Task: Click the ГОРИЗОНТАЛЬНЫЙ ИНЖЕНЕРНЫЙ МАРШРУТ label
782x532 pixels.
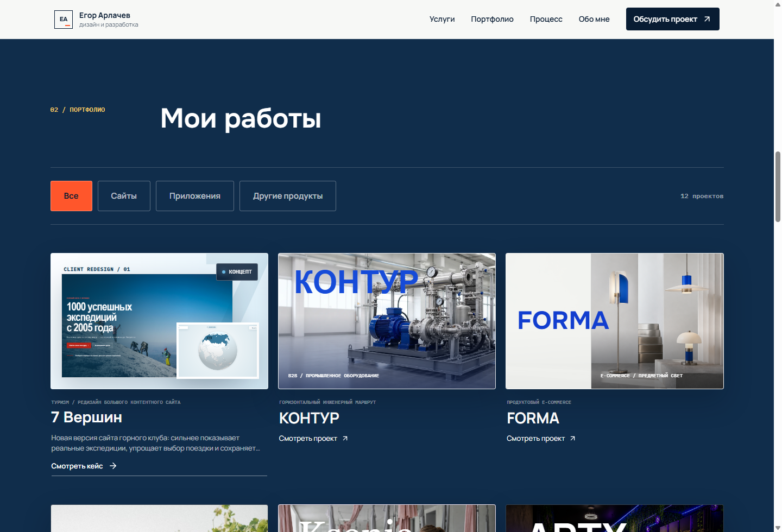Action: 327,402
